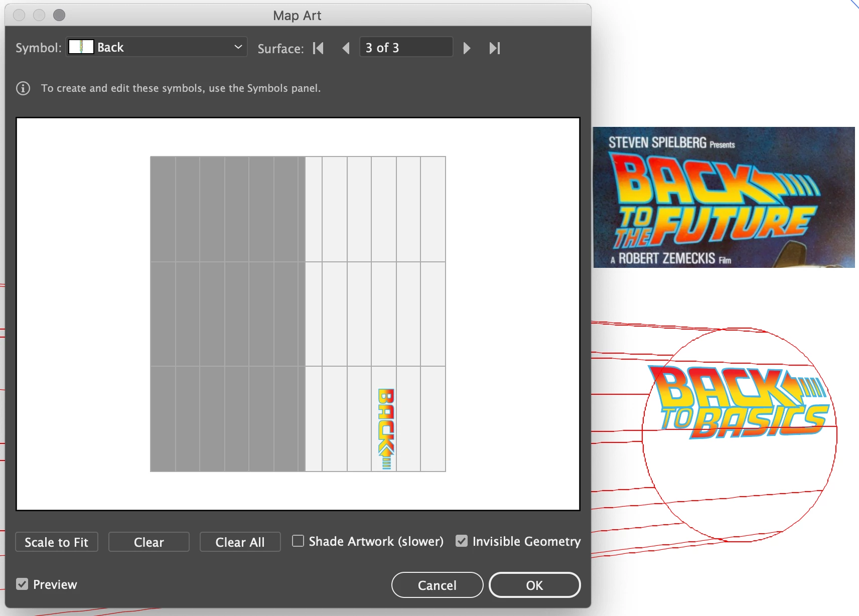Close the Map Art window
The height and width of the screenshot is (616, 859).
pyautogui.click(x=19, y=15)
